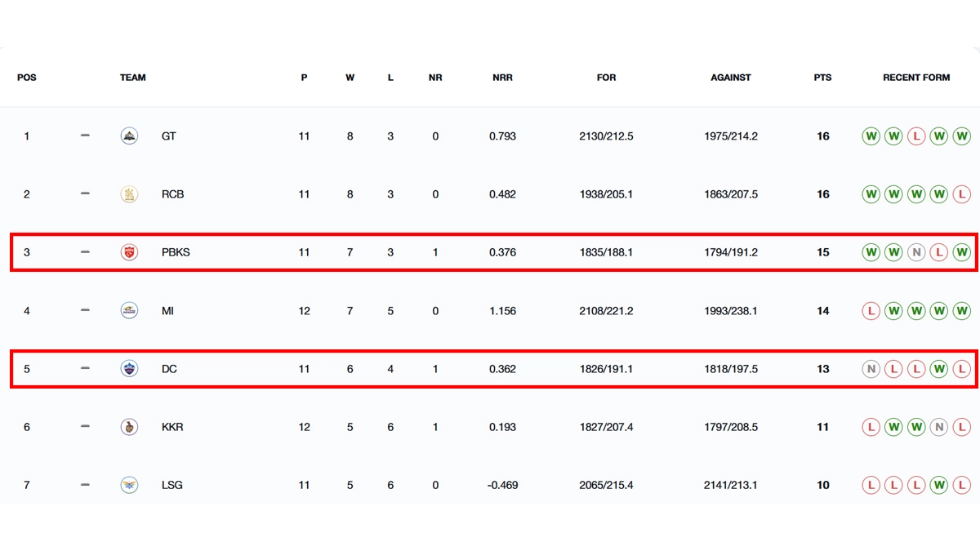Screen dimensions: 980x551
Task: Click the RECENT FORM column header
Action: click(916, 78)
